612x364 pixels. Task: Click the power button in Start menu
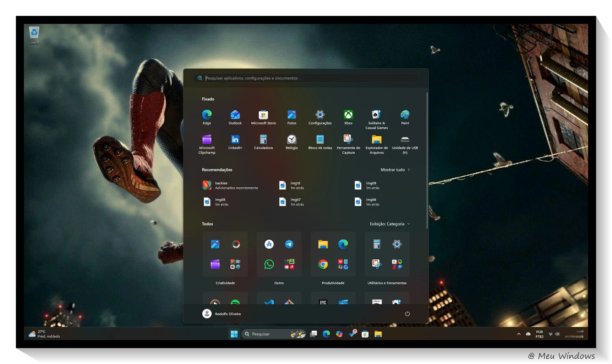coord(407,314)
